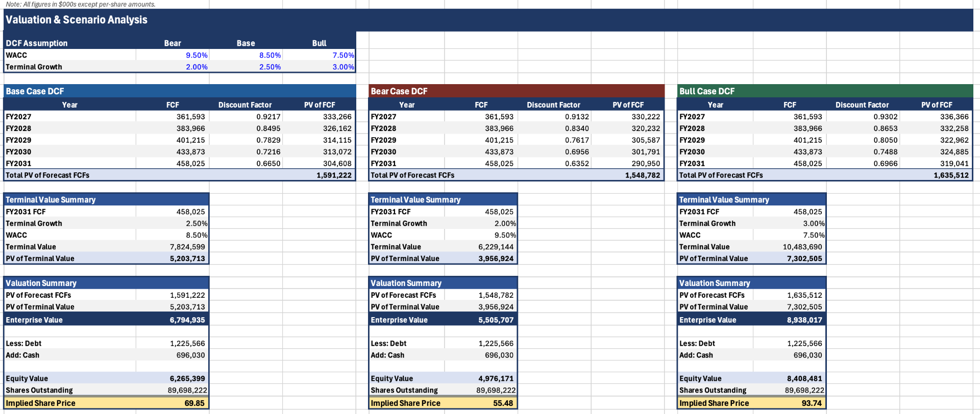The image size is (980, 414).
Task: Click Base Equity Value 6,265,399
Action: click(187, 379)
